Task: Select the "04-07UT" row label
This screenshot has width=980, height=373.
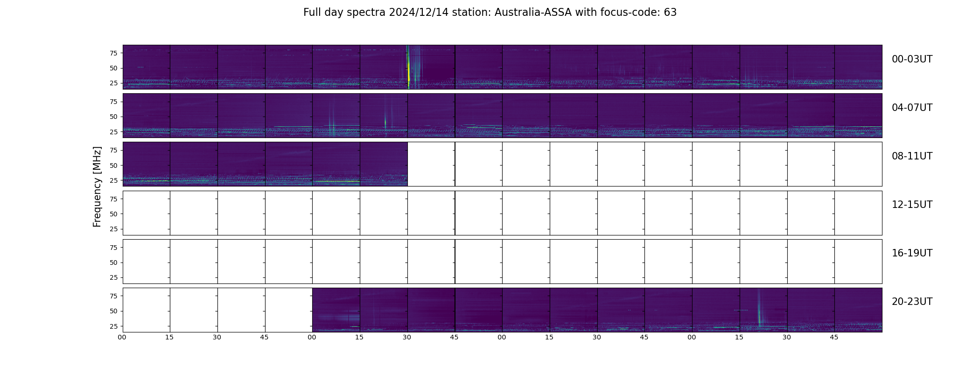Action: click(912, 108)
